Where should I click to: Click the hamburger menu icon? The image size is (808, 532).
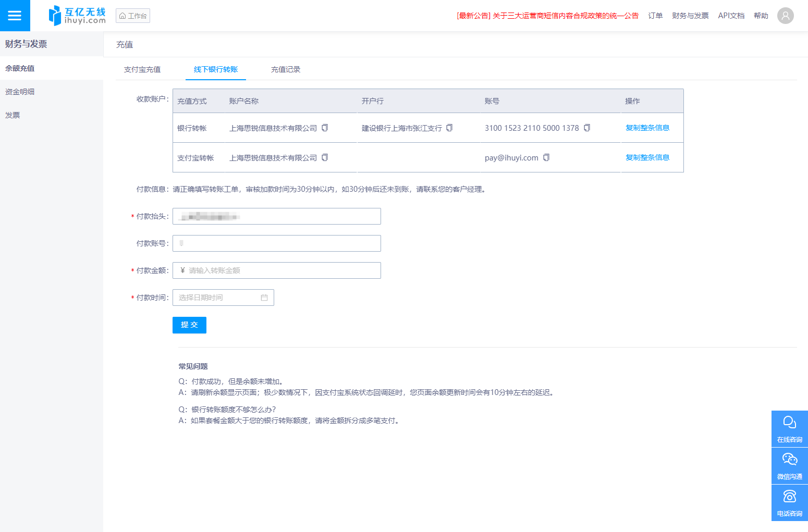pyautogui.click(x=15, y=16)
